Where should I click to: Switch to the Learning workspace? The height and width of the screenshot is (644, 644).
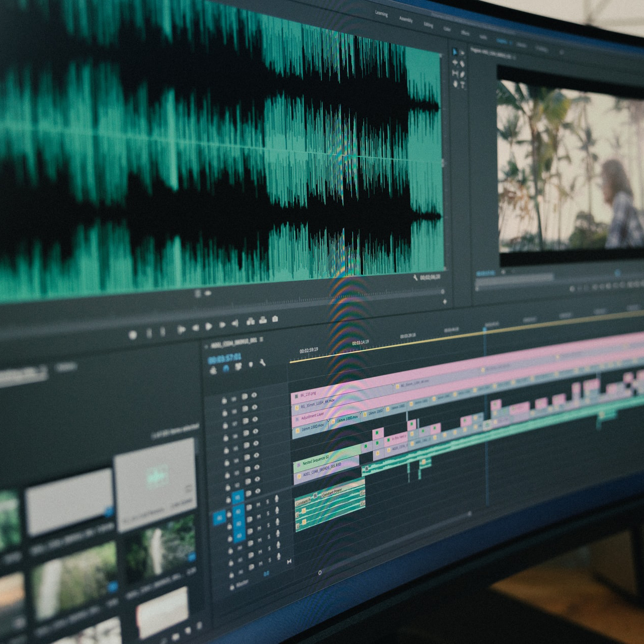pos(381,14)
